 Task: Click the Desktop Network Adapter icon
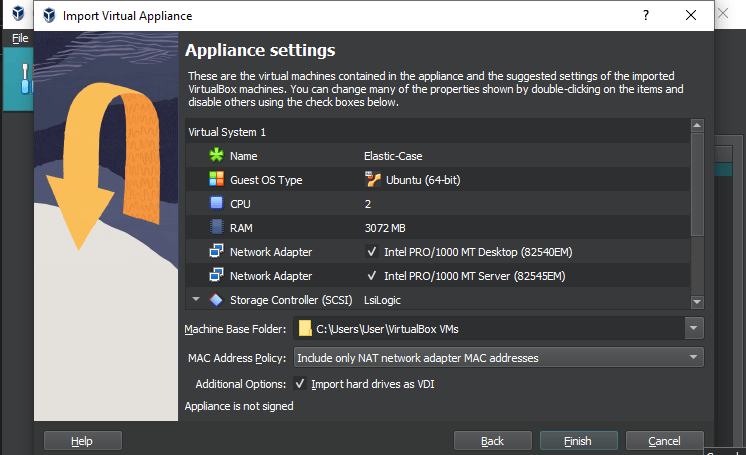click(216, 251)
